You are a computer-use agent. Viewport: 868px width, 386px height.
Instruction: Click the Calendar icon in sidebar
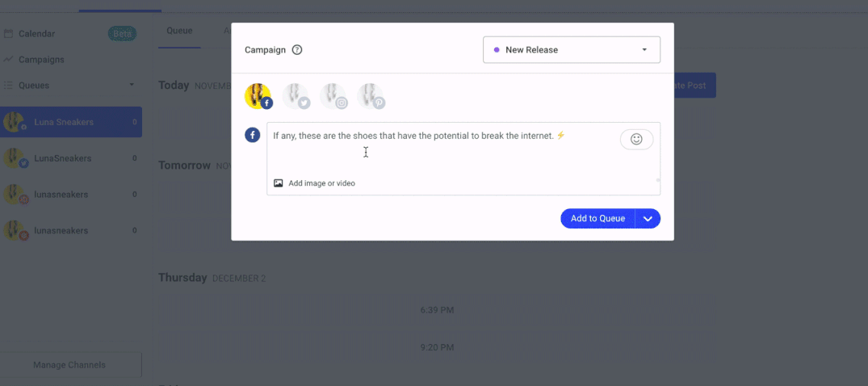(x=8, y=34)
